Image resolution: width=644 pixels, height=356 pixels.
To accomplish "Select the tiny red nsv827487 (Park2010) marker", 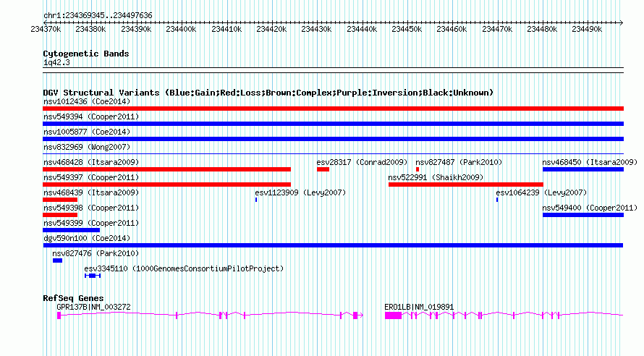I will coord(418,169).
